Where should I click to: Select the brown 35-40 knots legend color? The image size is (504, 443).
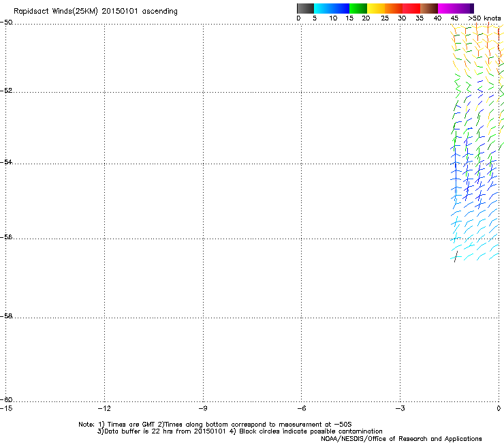click(x=429, y=8)
